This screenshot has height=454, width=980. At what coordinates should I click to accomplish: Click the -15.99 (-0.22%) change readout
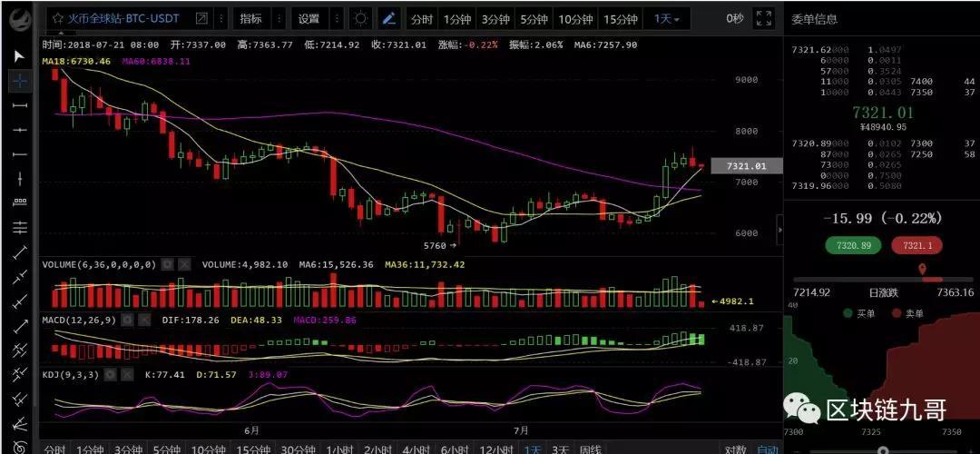click(x=883, y=218)
